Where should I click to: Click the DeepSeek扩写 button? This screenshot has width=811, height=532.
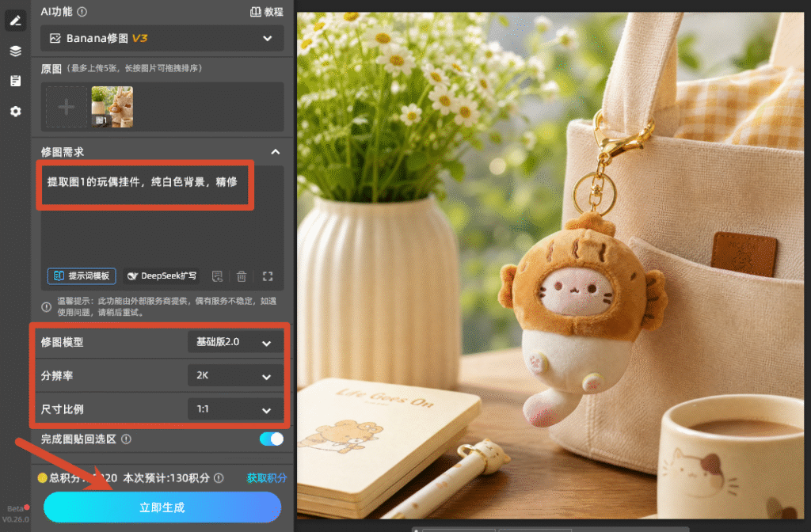click(162, 276)
